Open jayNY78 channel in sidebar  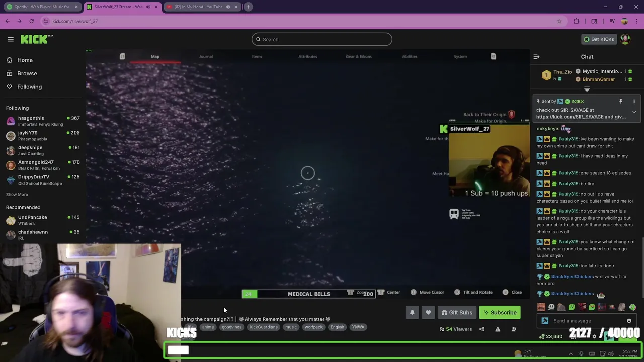[x=42, y=136]
